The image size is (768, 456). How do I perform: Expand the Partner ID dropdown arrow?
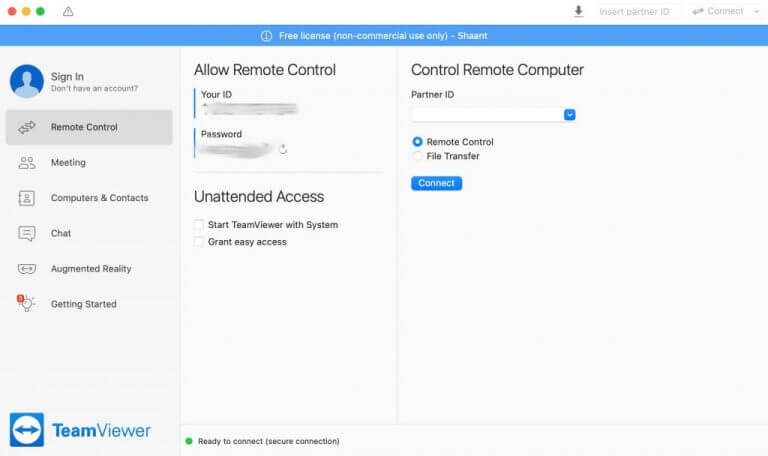pos(570,115)
